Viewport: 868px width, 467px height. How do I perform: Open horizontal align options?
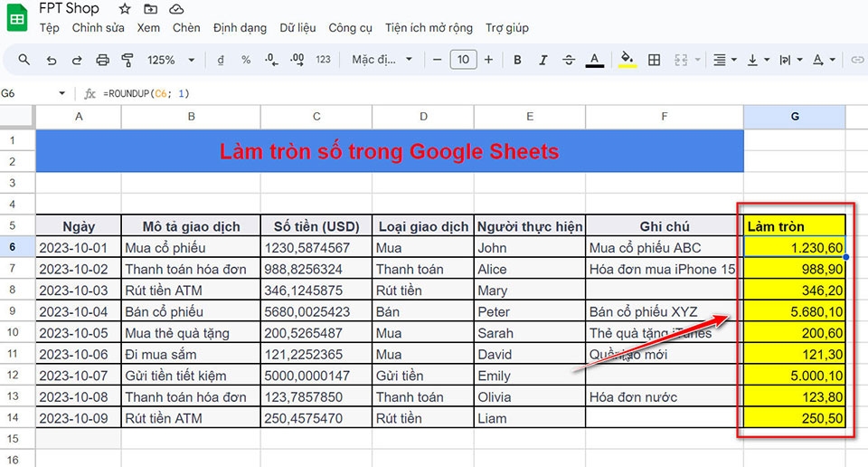[x=724, y=60]
